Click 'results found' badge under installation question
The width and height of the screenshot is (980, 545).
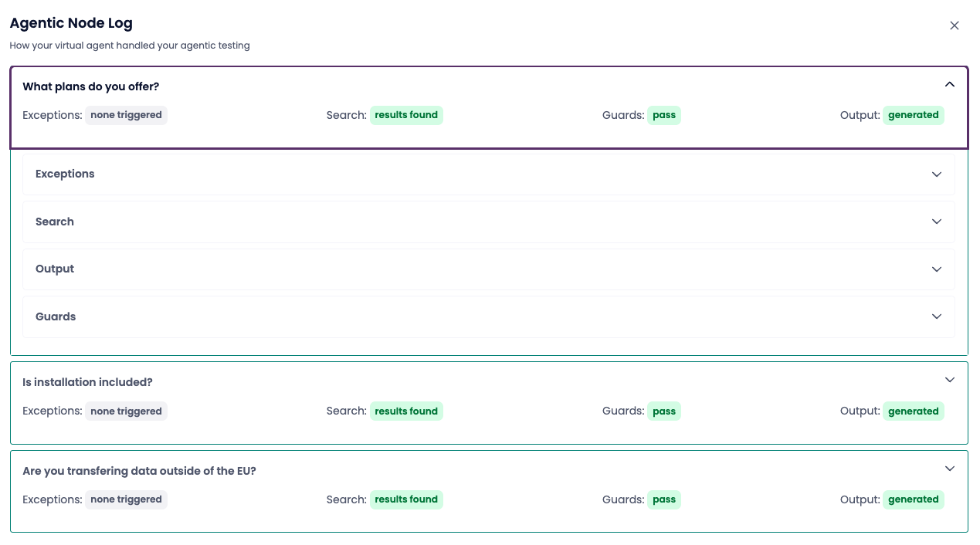(x=406, y=411)
